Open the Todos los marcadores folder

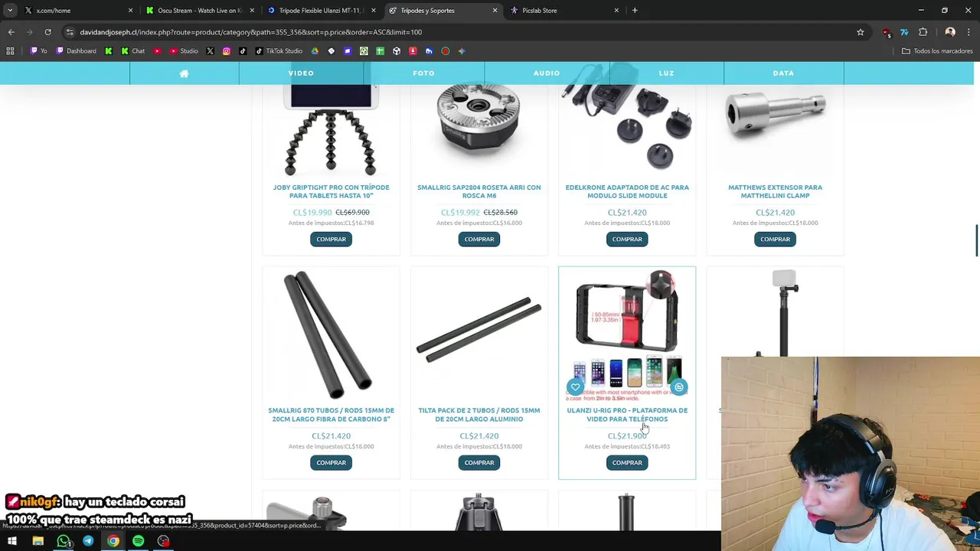pyautogui.click(x=937, y=51)
